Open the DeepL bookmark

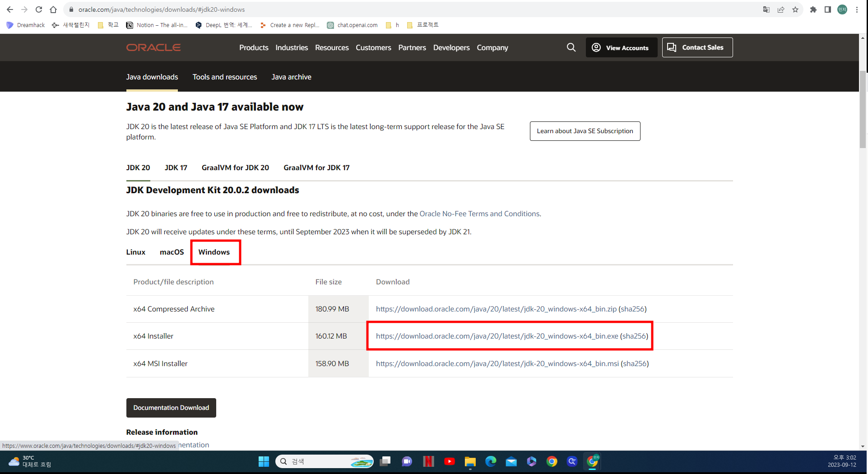tap(223, 25)
